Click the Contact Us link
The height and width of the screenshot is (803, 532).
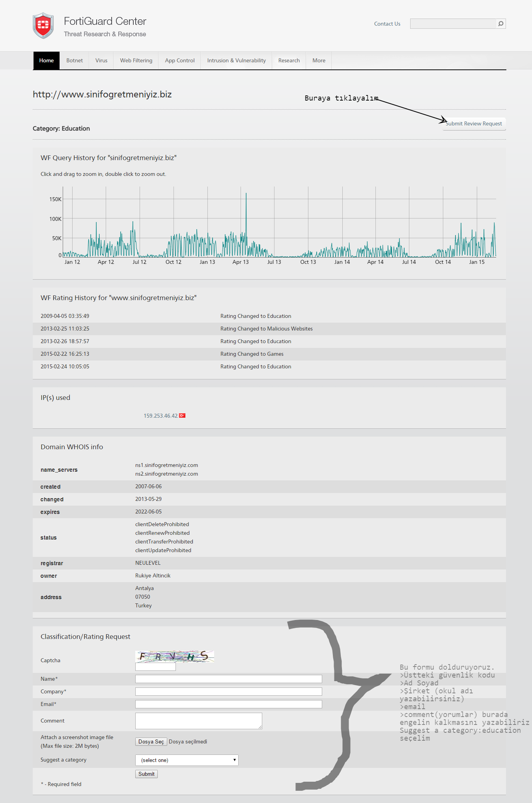pyautogui.click(x=387, y=24)
